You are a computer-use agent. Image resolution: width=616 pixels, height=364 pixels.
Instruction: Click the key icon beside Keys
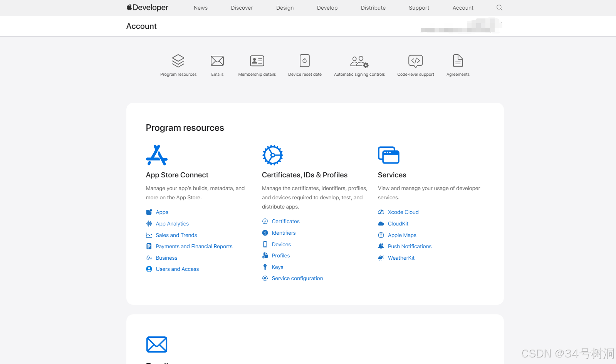click(265, 267)
